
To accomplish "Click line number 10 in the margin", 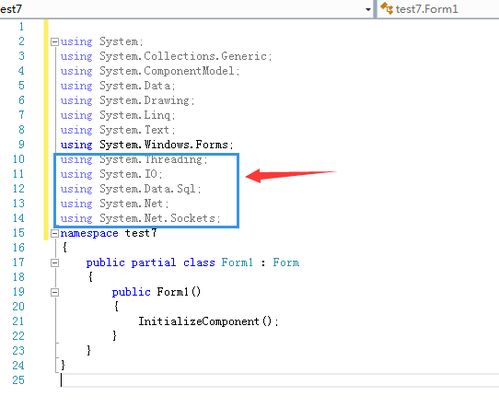I will (x=19, y=159).
